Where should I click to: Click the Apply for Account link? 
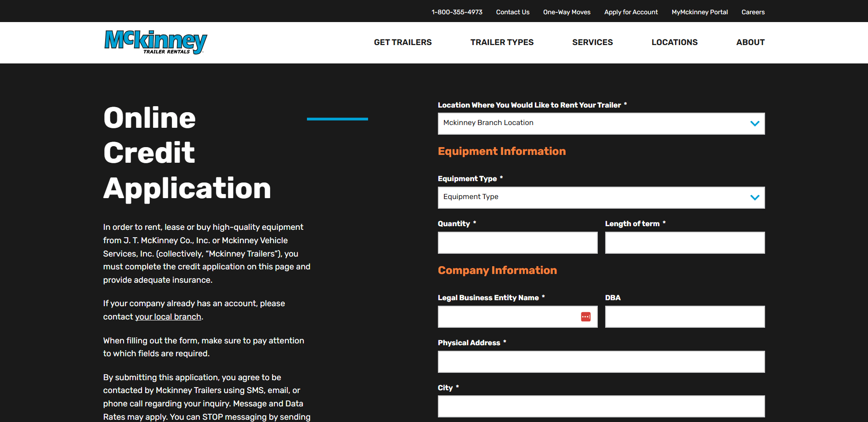[x=631, y=12]
